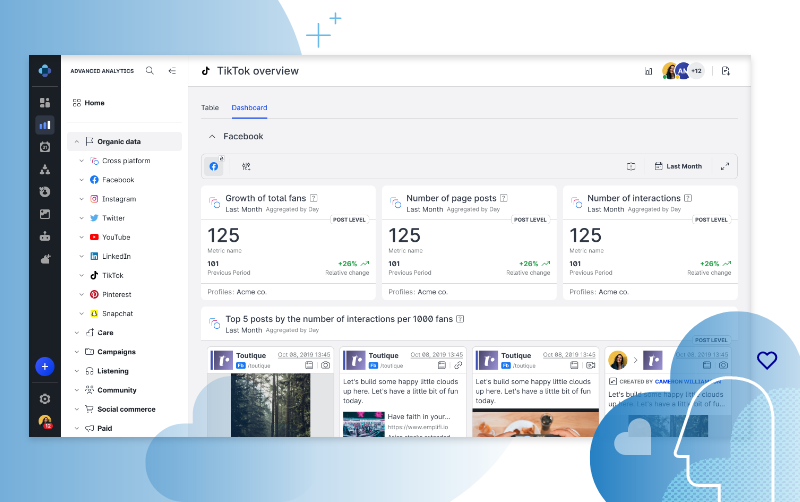Collapse the Facebook section chevron
800x502 pixels.
[x=211, y=136]
